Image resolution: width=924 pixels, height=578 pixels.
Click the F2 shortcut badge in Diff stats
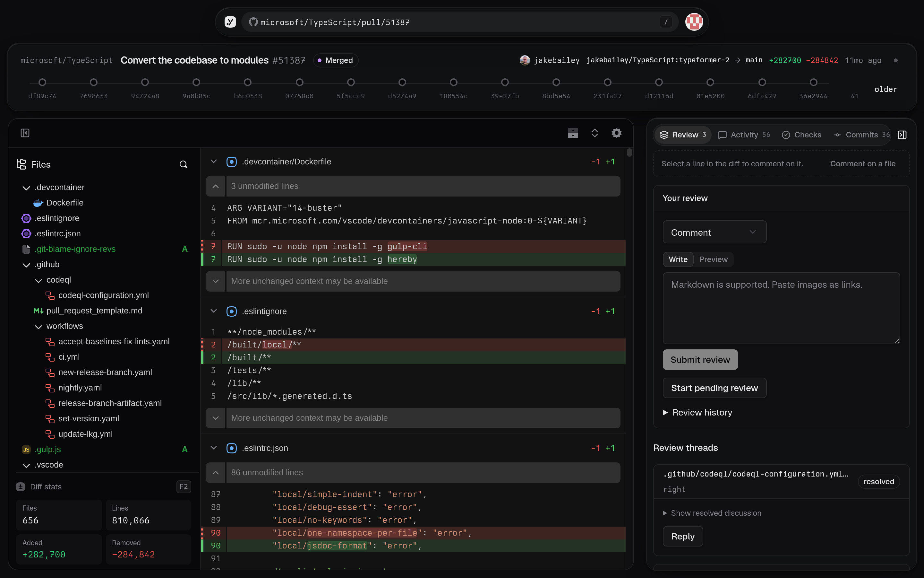point(184,486)
